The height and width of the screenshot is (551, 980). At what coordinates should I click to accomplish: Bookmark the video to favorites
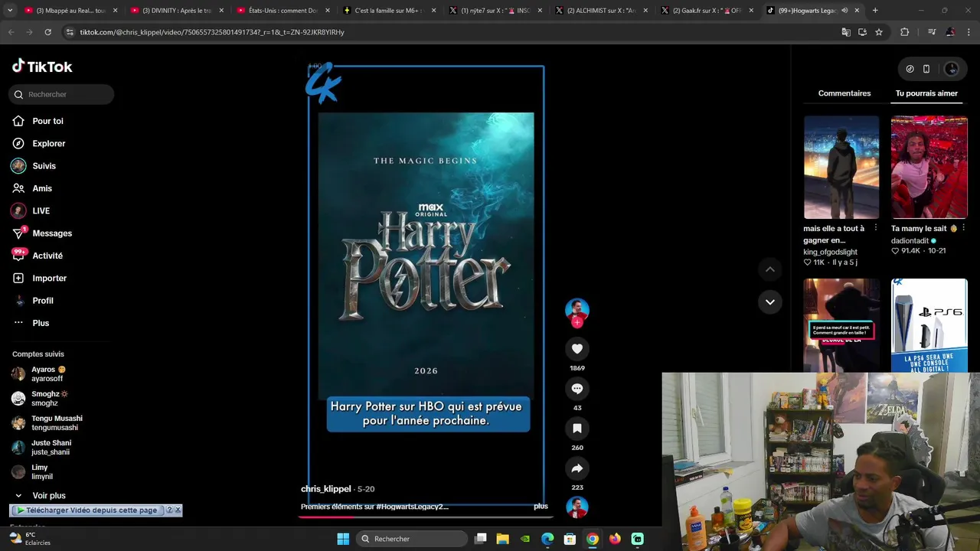pos(577,429)
